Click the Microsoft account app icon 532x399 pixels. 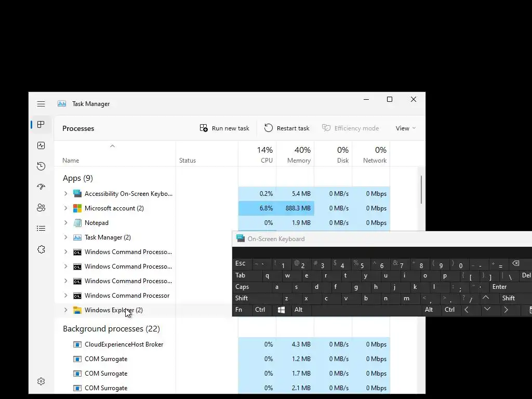pos(77,208)
